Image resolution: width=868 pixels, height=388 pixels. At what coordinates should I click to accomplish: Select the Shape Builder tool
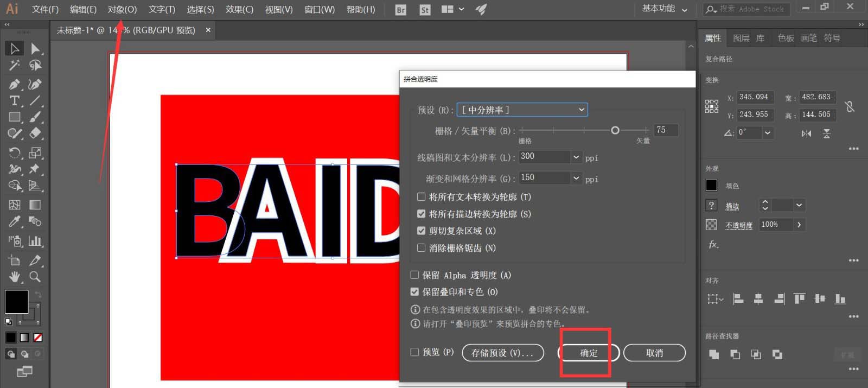pos(15,186)
